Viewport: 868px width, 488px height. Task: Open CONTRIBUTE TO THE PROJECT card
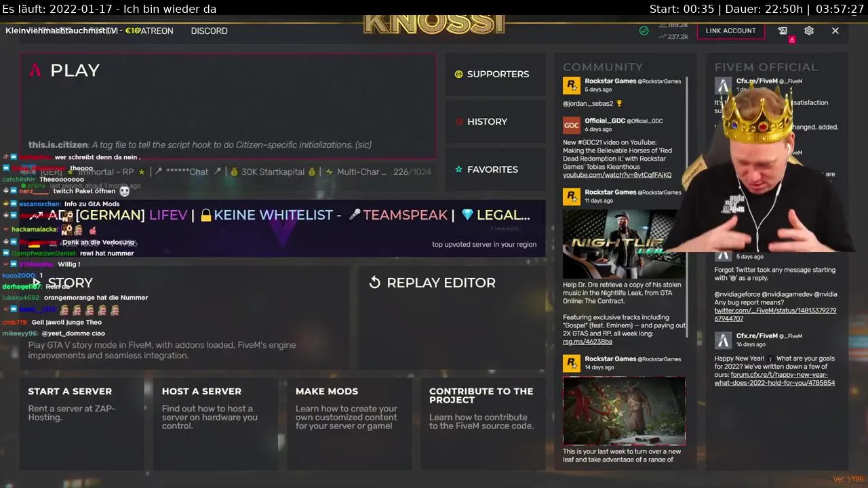[483, 424]
